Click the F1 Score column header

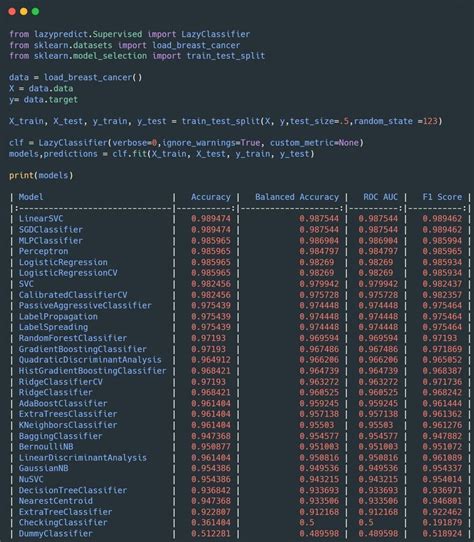pyautogui.click(x=442, y=197)
